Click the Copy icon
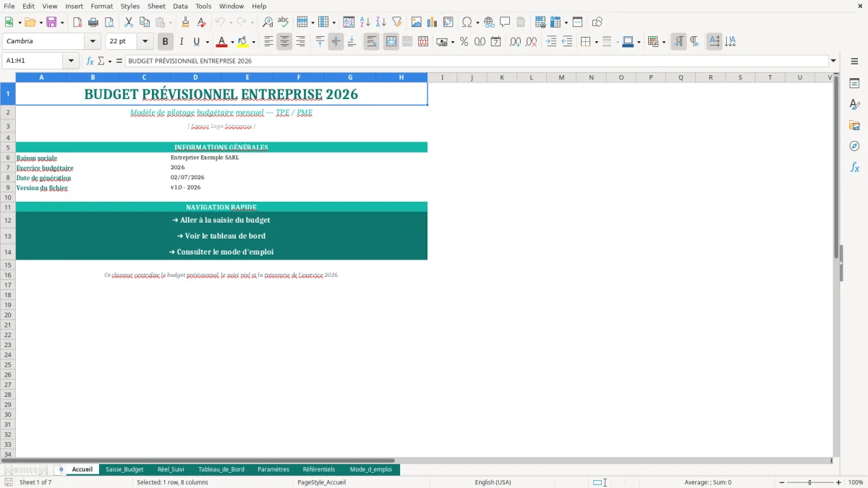 coord(145,22)
